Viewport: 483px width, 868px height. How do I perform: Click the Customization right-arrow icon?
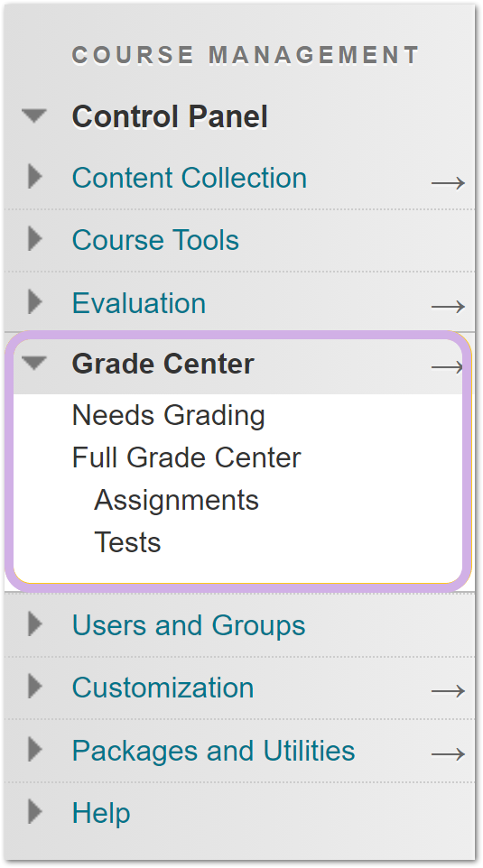coord(448,691)
